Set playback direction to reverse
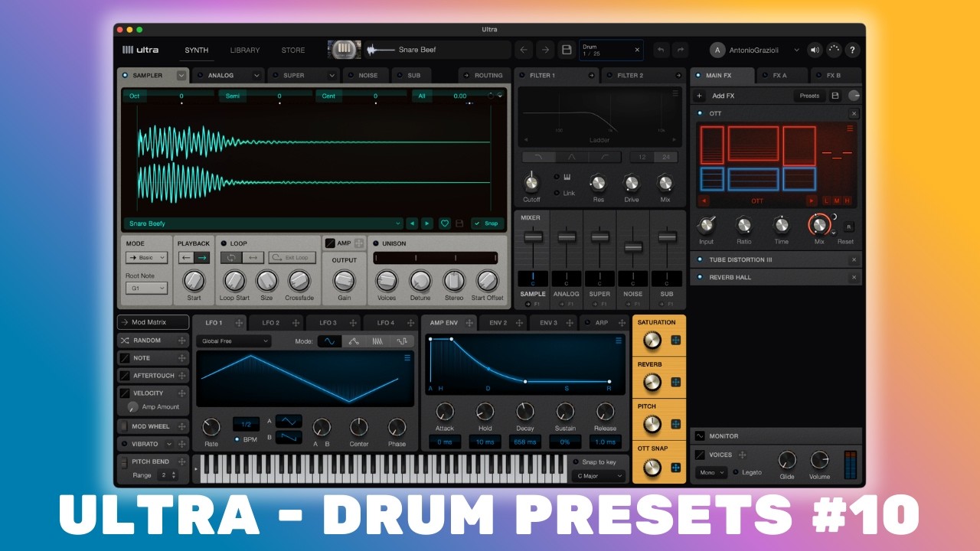The width and height of the screenshot is (980, 551). [x=186, y=258]
